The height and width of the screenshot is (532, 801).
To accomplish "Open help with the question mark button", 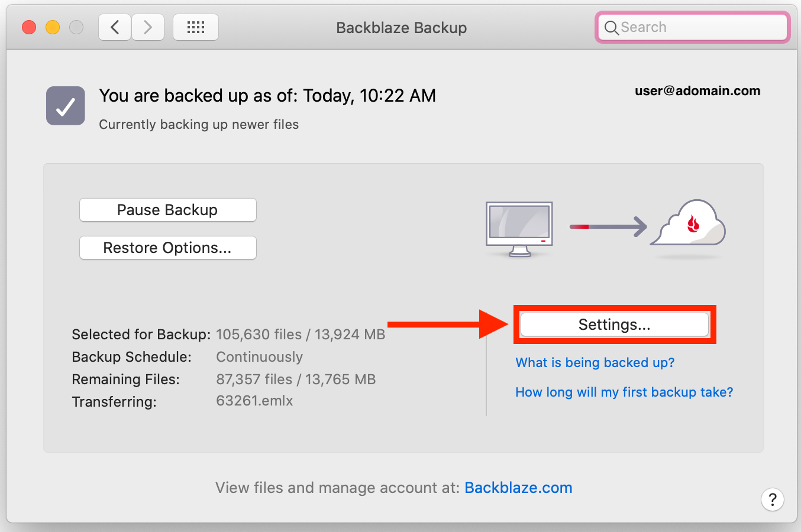I will coord(773,499).
